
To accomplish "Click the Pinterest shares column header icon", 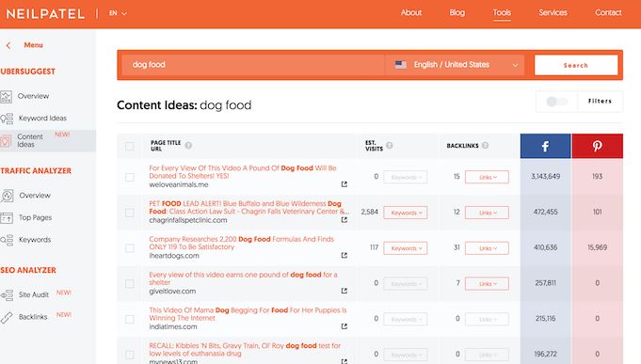I will point(598,146).
